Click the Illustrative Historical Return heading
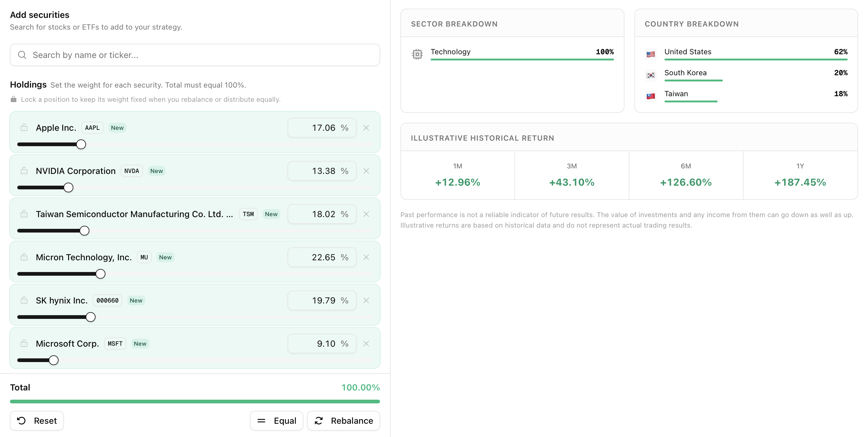This screenshot has width=868, height=437. tap(482, 138)
